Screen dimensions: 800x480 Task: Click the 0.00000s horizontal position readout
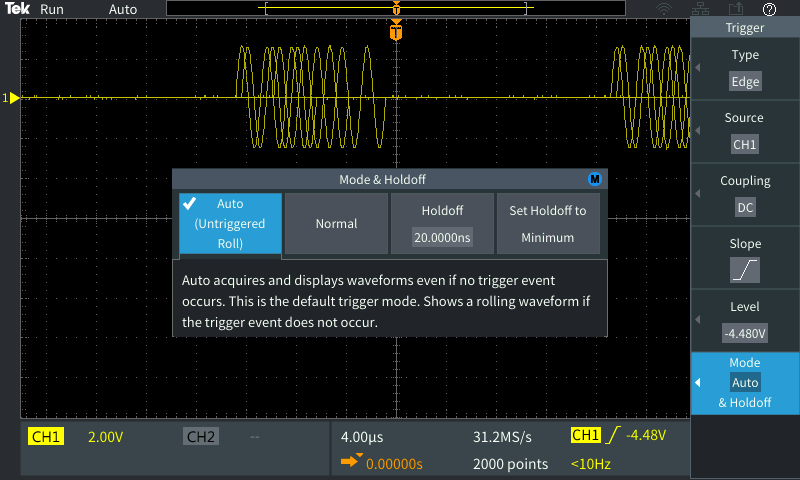click(x=394, y=464)
